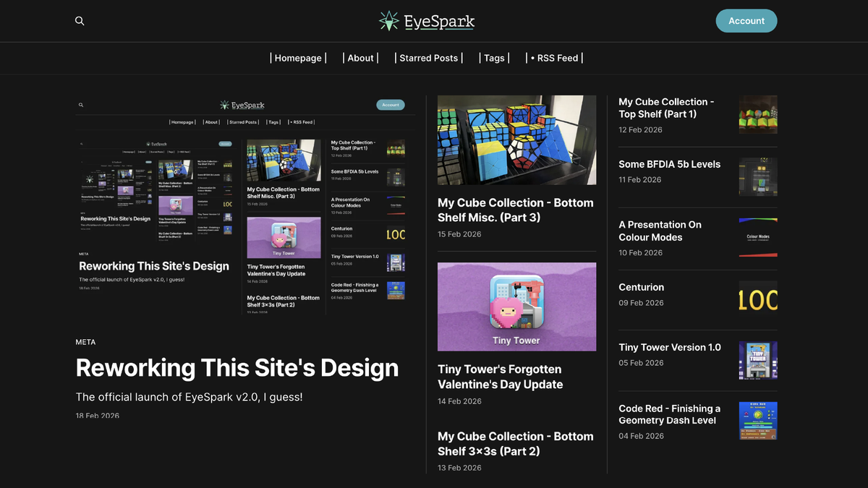
Task: Switch to the Starred Posts page
Action: (x=427, y=58)
